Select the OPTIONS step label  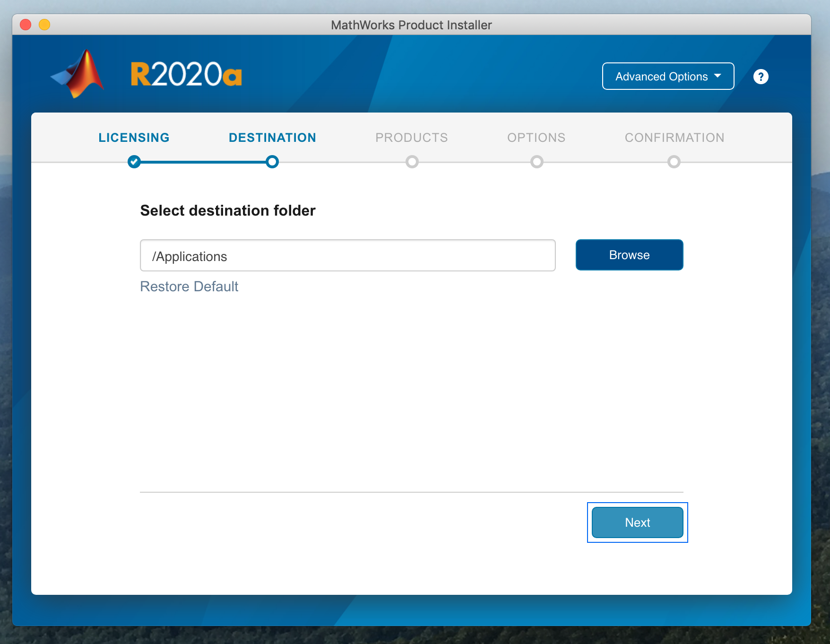pyautogui.click(x=536, y=138)
